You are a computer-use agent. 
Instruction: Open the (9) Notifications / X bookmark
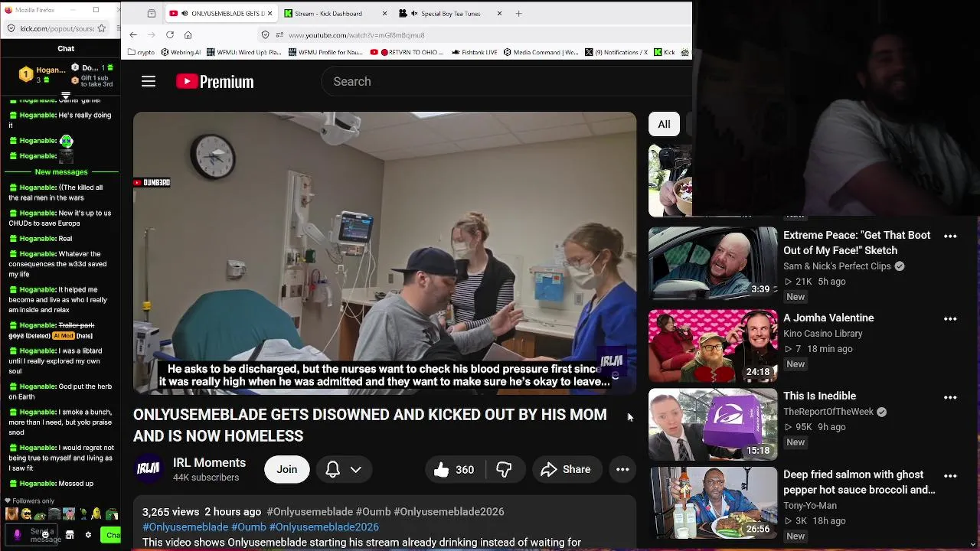617,52
